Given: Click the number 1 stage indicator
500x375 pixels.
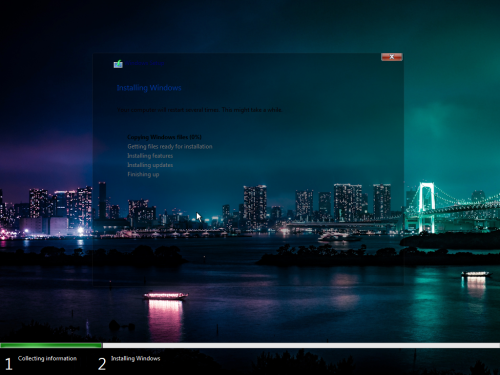Looking at the screenshot, I should click(9, 364).
